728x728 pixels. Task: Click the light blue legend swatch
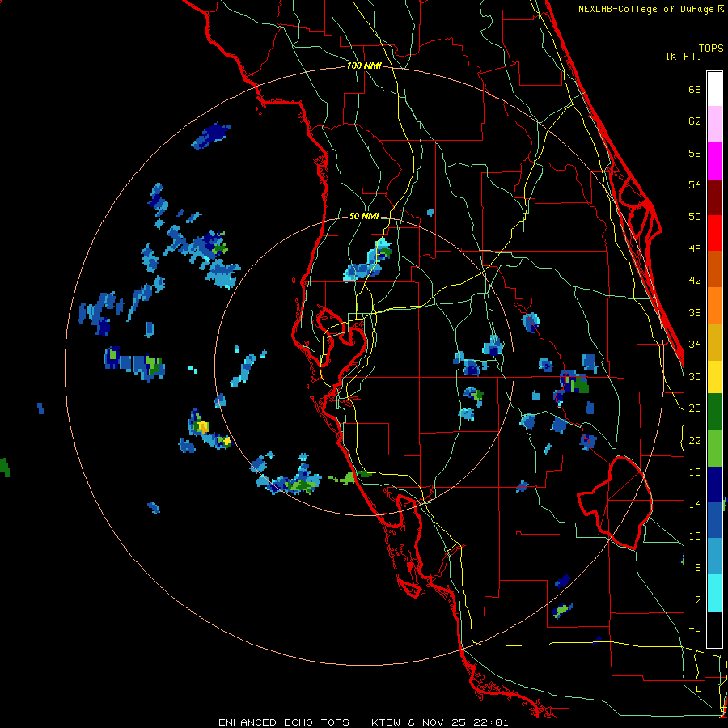pos(714,557)
